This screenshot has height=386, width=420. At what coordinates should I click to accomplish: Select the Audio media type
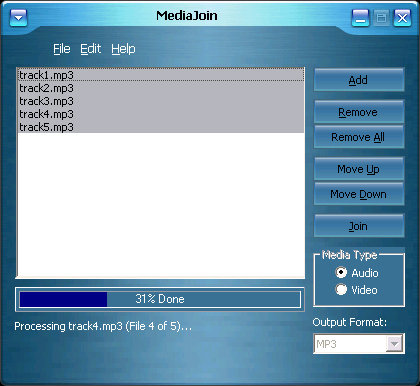357,273
